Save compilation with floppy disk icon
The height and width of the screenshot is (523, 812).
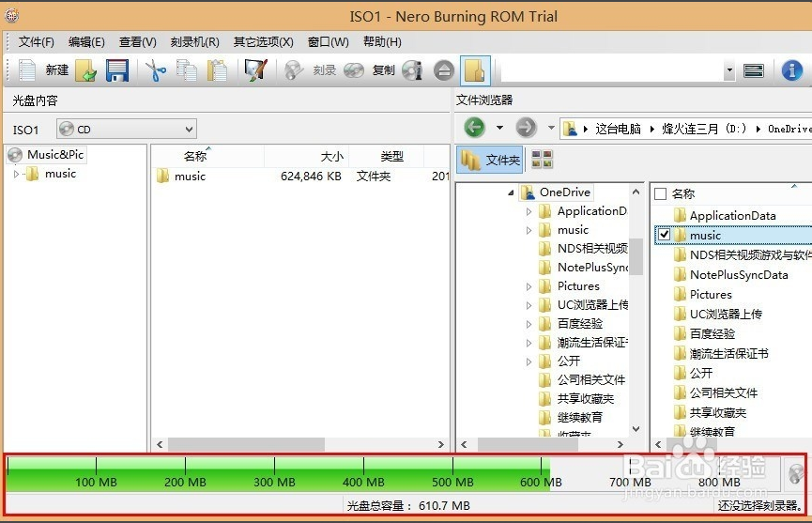[x=117, y=69]
